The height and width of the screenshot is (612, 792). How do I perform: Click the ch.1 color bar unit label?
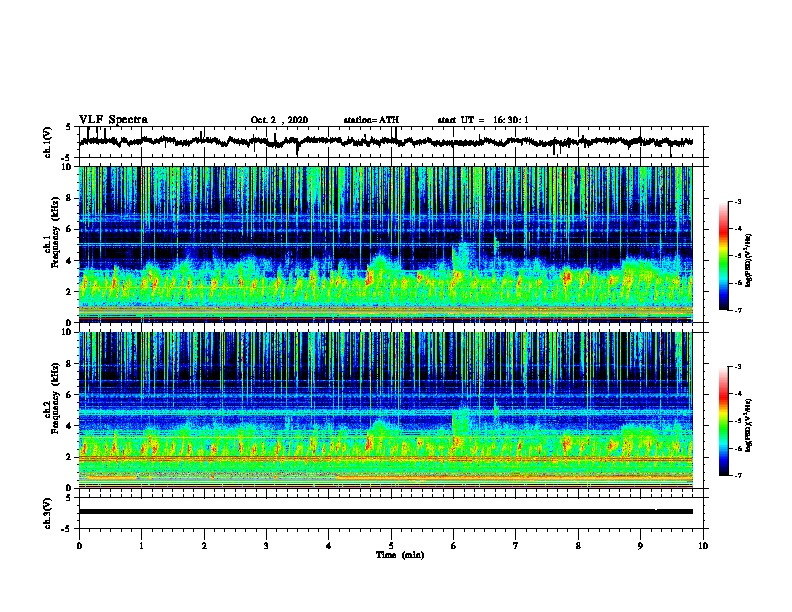point(748,260)
